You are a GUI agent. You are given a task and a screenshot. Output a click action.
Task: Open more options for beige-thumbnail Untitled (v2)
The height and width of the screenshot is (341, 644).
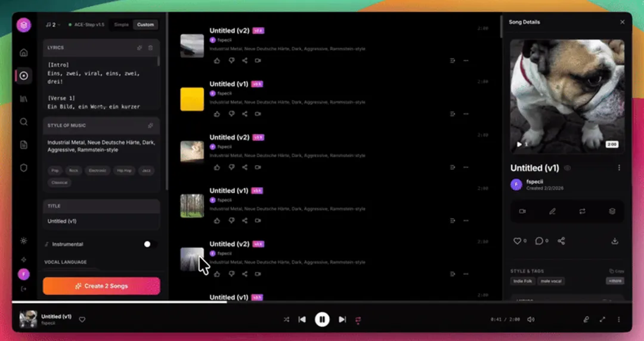466,167
